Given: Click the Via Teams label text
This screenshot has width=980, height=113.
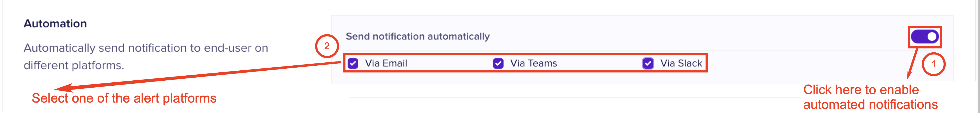Looking at the screenshot, I should 533,63.
